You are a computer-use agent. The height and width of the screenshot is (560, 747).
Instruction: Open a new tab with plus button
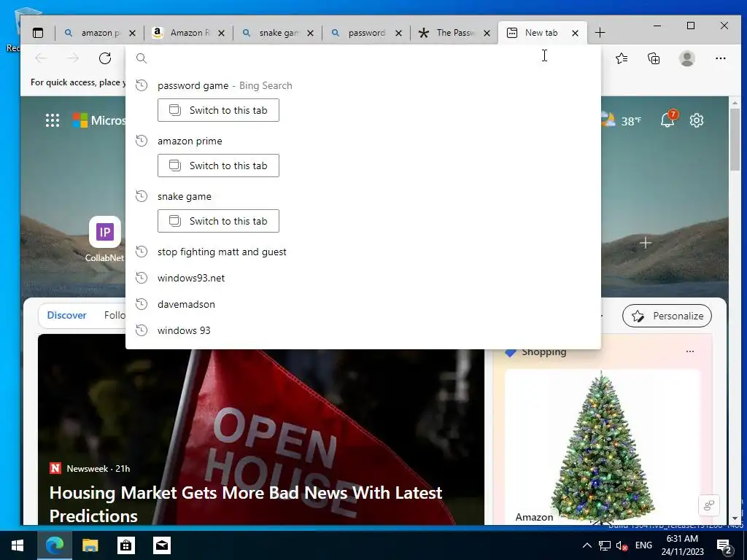[600, 33]
